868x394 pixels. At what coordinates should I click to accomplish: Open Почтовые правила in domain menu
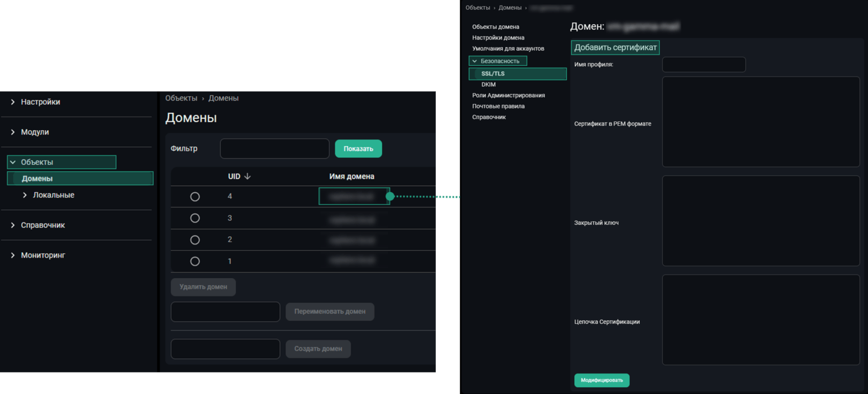(498, 107)
